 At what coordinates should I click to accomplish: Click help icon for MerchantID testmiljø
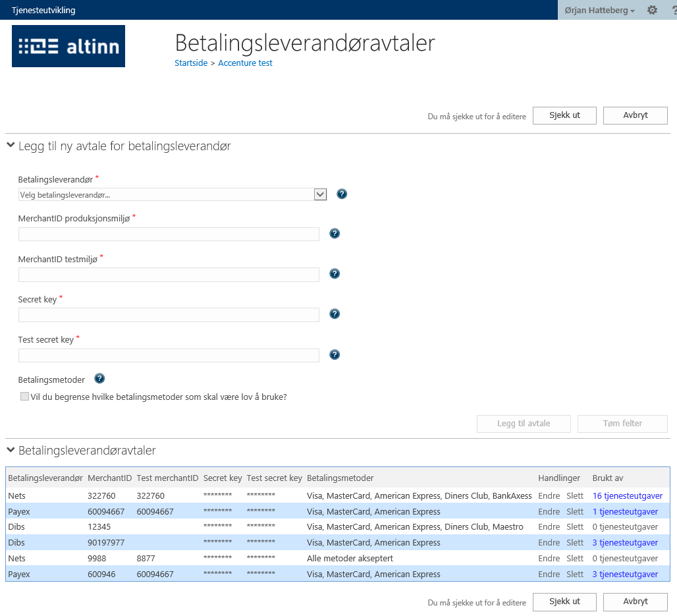point(335,274)
